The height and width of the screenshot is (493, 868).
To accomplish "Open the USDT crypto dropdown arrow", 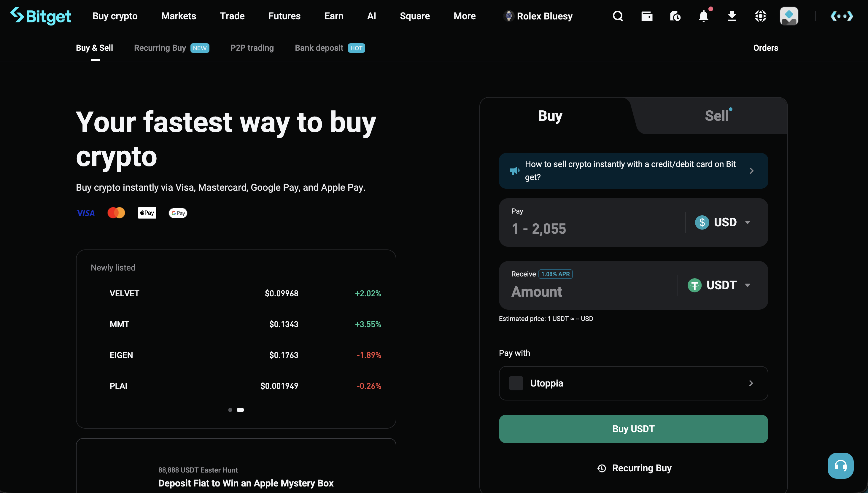I will pyautogui.click(x=747, y=285).
